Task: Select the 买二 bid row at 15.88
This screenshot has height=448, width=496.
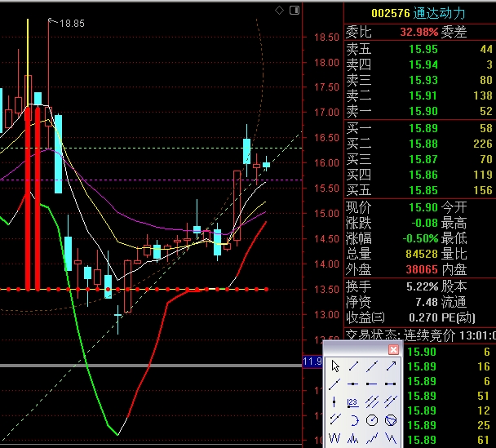Action: coord(420,144)
